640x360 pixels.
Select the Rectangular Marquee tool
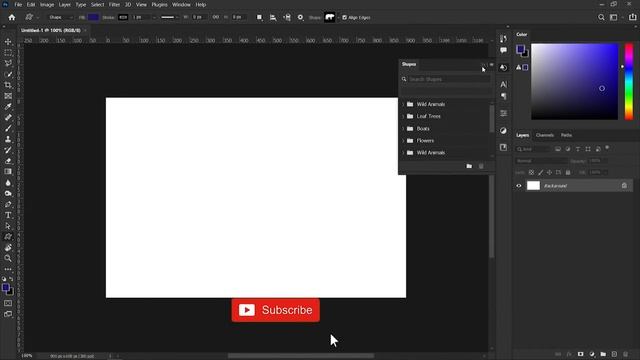coord(8,53)
